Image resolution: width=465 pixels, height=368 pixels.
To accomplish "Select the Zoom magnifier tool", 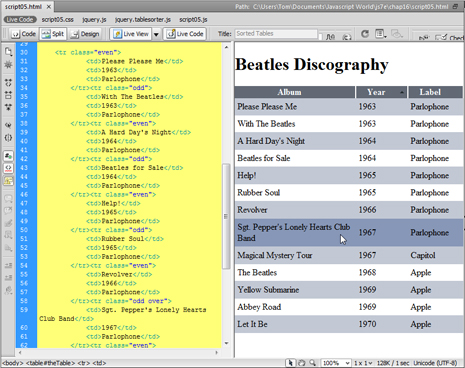I will [x=313, y=363].
